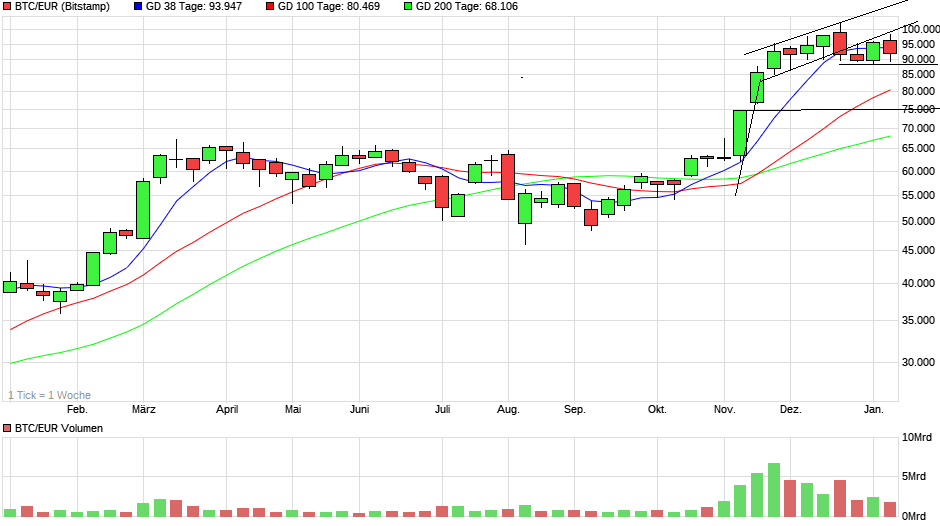Click the "Jan." month label
940x526 pixels.
pyautogui.click(x=873, y=410)
